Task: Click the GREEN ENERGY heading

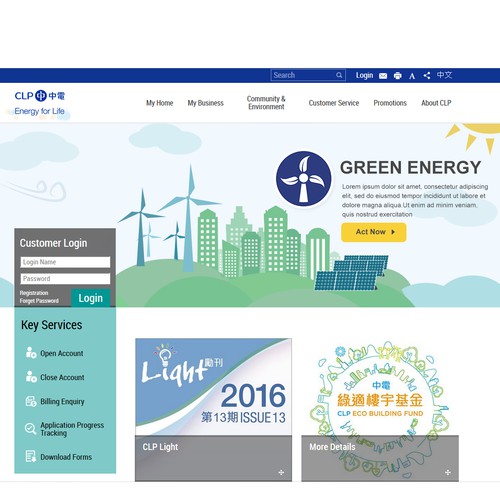Action: click(410, 167)
